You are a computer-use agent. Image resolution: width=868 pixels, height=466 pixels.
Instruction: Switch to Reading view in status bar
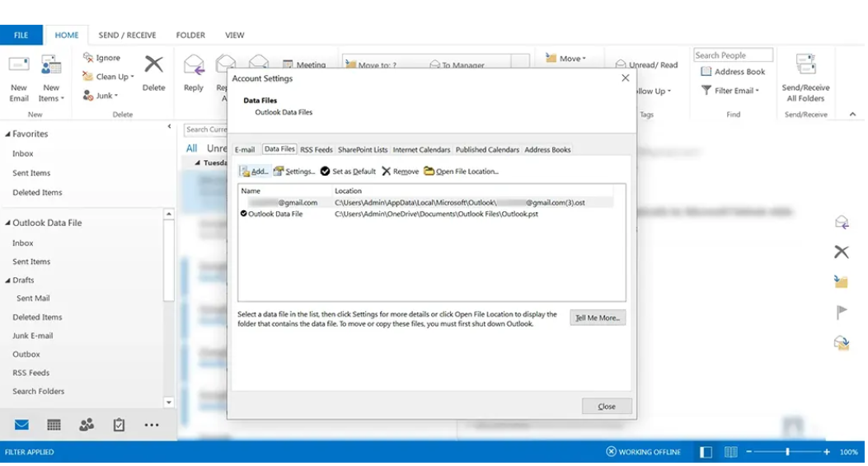[x=730, y=452]
